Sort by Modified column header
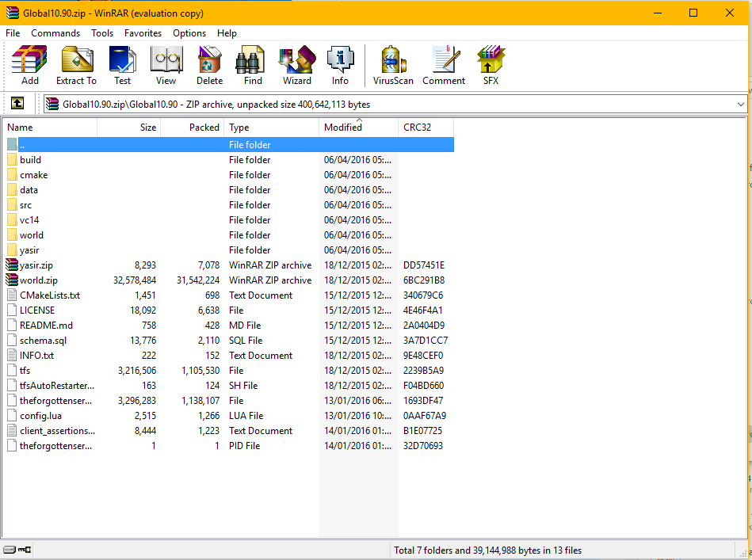The image size is (752, 560). point(359,127)
